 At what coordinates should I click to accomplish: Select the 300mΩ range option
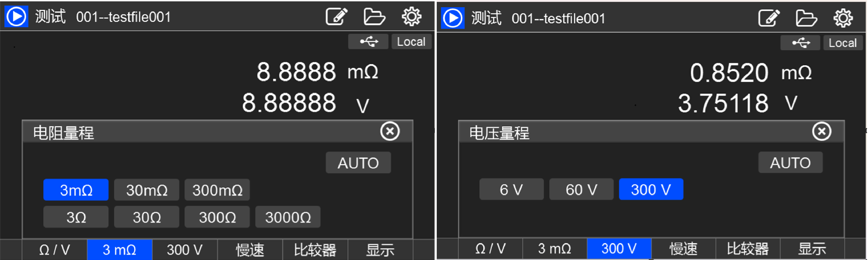(217, 190)
